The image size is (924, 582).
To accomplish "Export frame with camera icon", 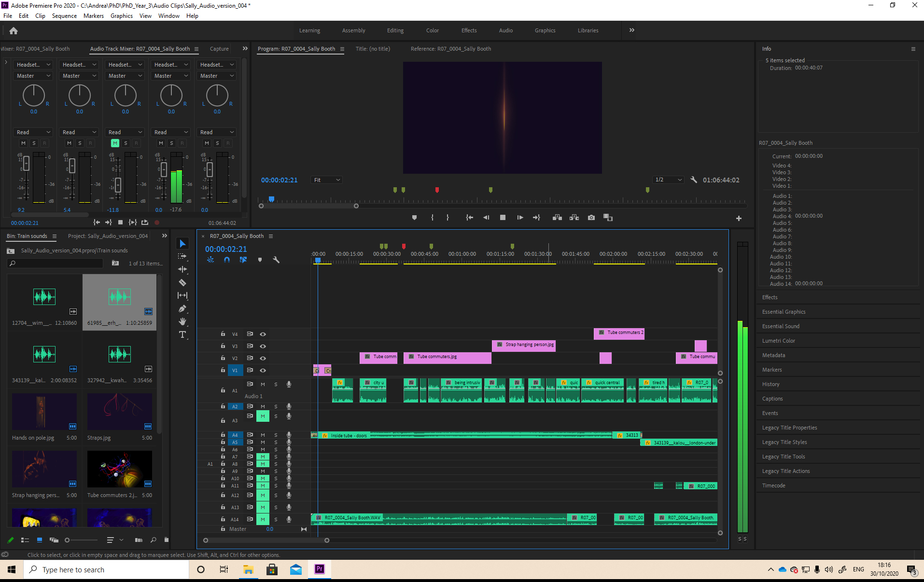I will click(x=591, y=218).
